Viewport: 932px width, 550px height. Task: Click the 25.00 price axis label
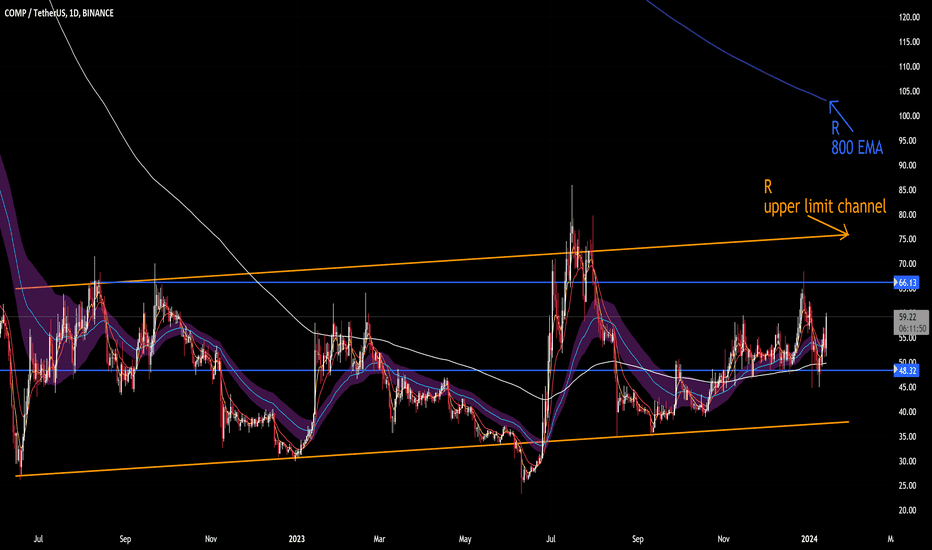908,486
